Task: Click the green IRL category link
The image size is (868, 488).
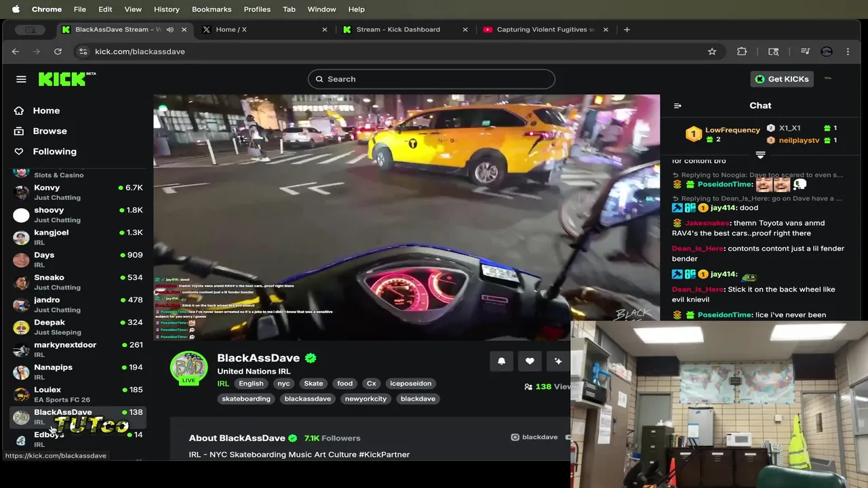Action: click(x=223, y=384)
